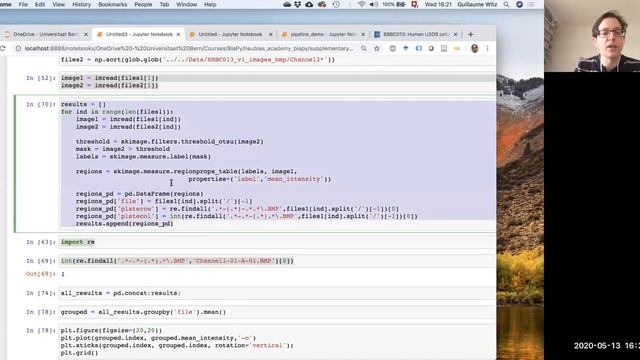Open the Bookmarks menu
The width and height of the screenshot is (640, 360).
[113, 4]
